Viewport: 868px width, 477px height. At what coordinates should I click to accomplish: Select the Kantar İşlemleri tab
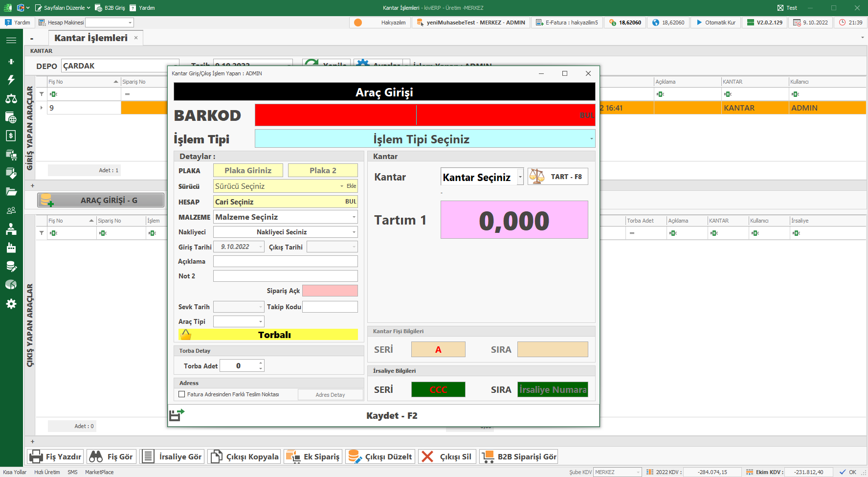pyautogui.click(x=91, y=38)
